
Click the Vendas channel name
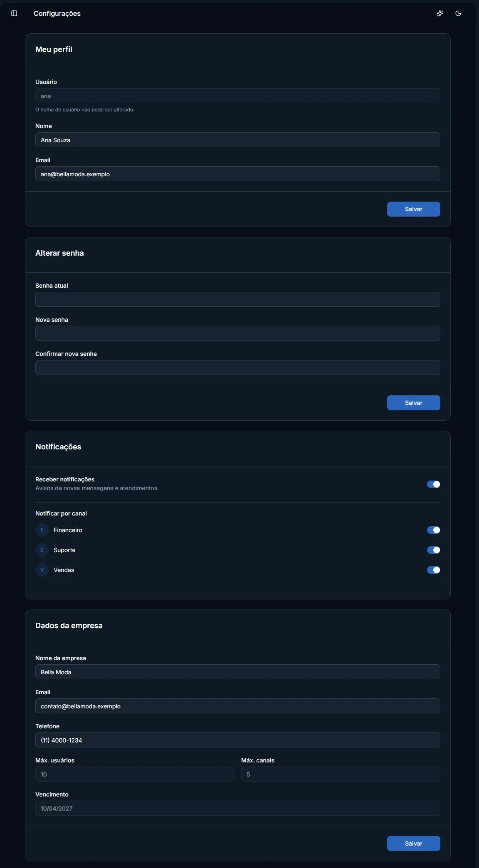pyautogui.click(x=64, y=570)
